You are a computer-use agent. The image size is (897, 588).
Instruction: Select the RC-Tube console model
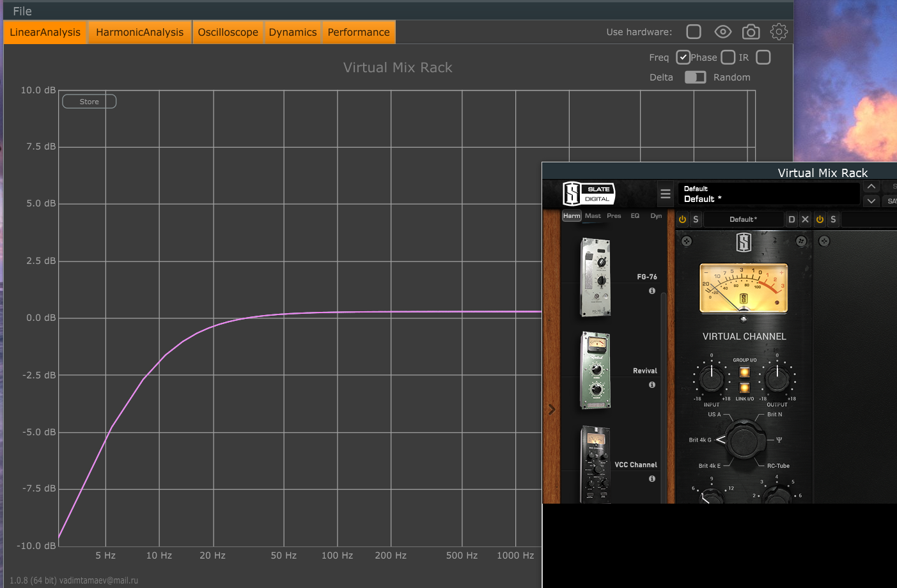click(778, 466)
